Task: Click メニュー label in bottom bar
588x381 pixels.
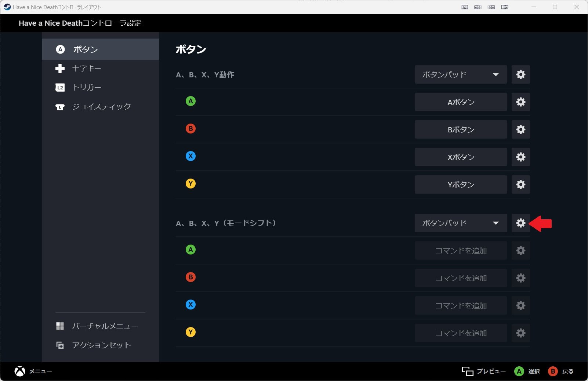Action: coord(40,371)
